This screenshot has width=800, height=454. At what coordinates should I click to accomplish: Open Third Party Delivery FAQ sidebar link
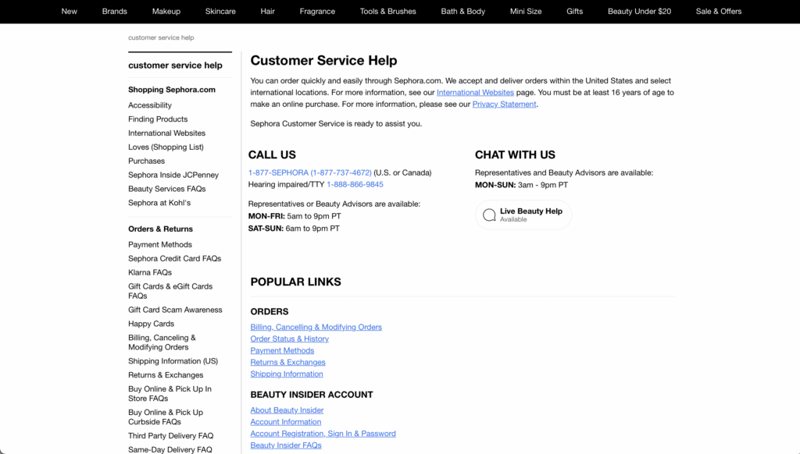[x=170, y=436]
